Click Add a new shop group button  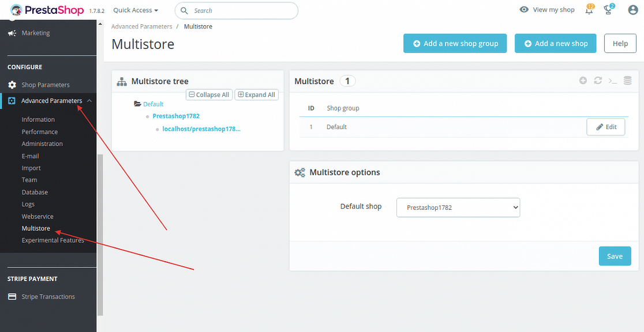(x=455, y=43)
